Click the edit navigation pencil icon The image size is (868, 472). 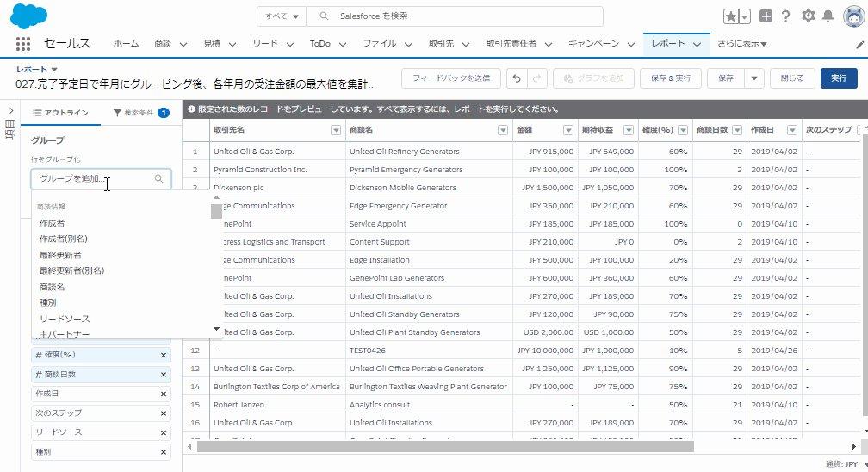859,45
